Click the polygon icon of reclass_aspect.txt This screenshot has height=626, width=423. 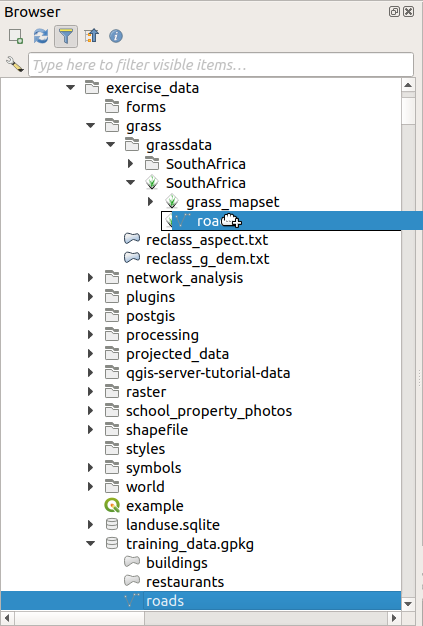pyautogui.click(x=132, y=239)
